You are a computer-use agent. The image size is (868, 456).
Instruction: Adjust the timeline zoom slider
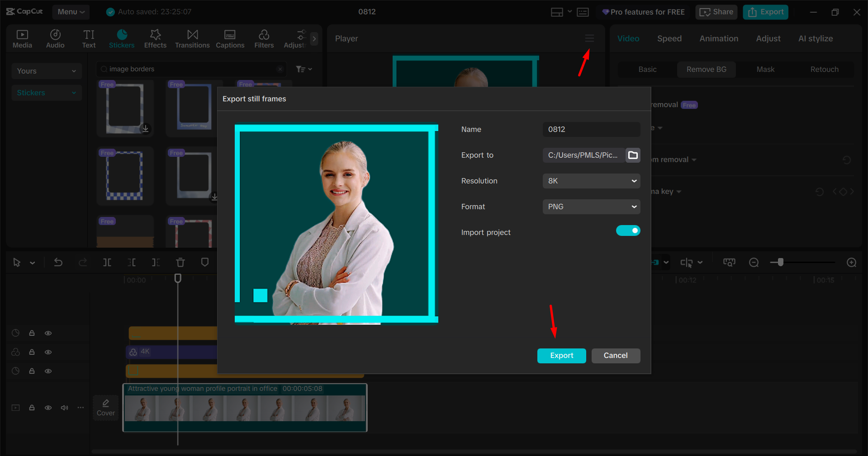[x=780, y=262]
